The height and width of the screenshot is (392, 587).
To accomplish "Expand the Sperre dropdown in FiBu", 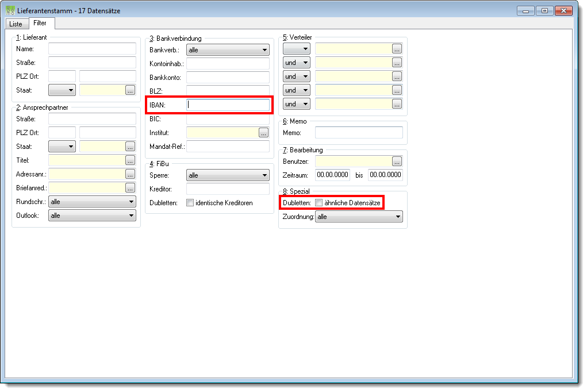I will [x=228, y=175].
